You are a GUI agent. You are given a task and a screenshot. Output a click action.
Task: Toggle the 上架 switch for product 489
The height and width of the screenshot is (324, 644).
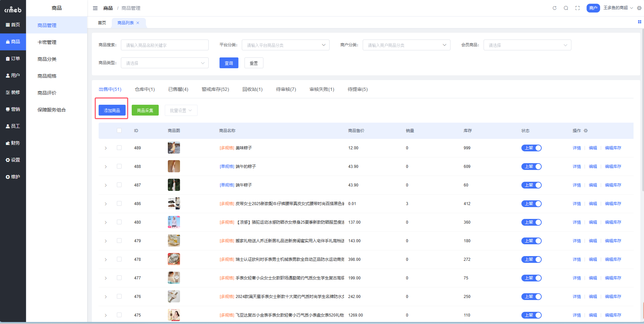point(531,148)
